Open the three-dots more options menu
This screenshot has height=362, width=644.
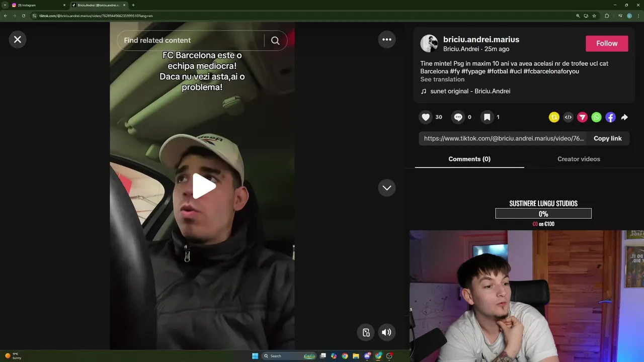pyautogui.click(x=387, y=39)
